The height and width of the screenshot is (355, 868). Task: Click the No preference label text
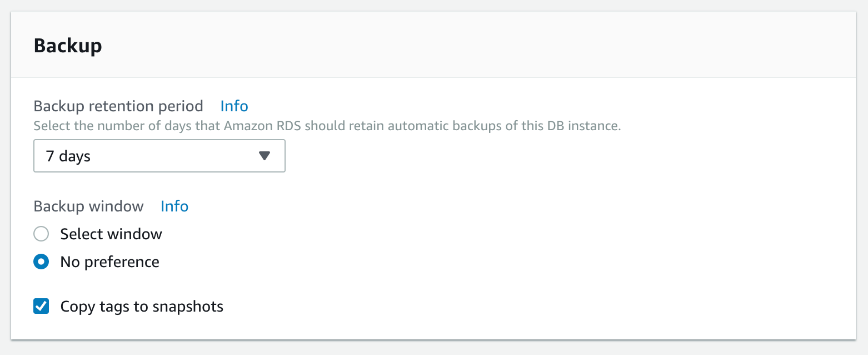coord(109,262)
